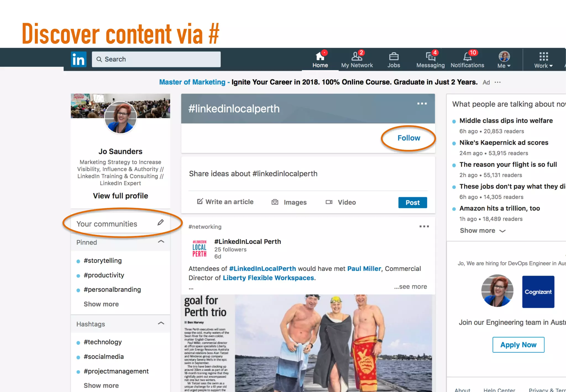This screenshot has width=566, height=392.
Task: Read Amazon hits a trillion, too story
Action: coord(499,208)
